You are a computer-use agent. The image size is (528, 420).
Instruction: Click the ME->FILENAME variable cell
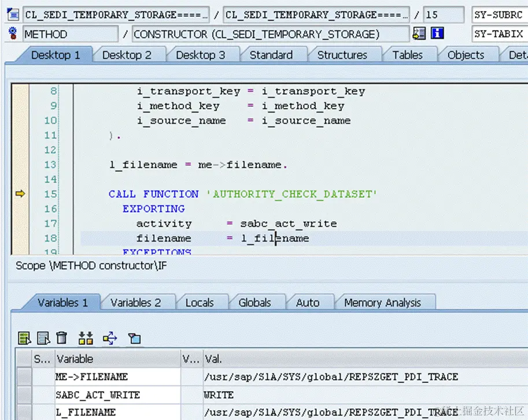pos(118,377)
